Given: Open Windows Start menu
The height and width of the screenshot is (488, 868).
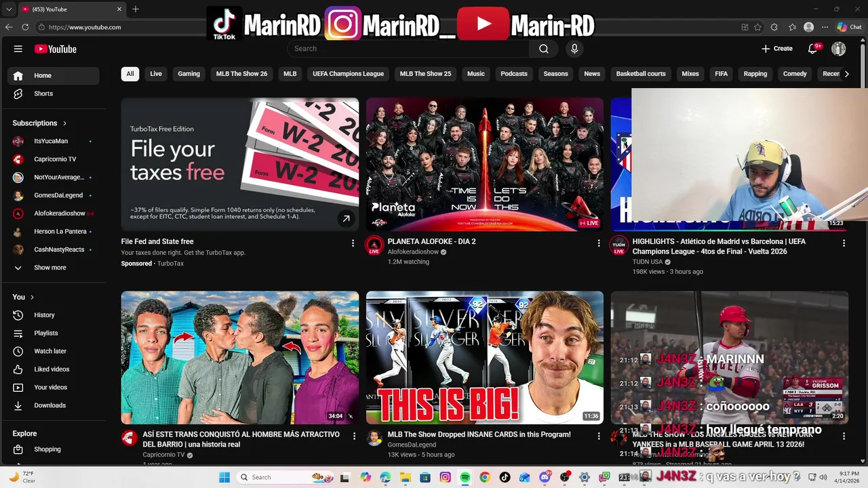Looking at the screenshot, I should point(224,477).
